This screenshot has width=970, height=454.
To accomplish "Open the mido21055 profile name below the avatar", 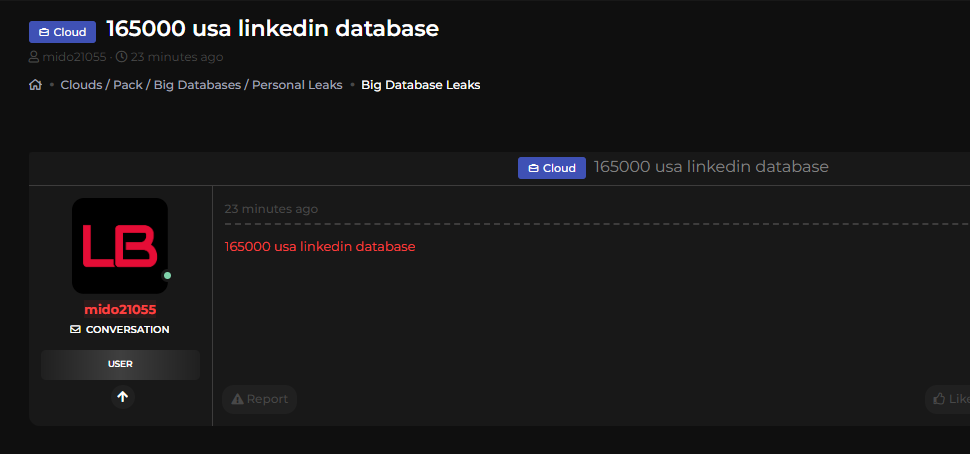I will 120,309.
